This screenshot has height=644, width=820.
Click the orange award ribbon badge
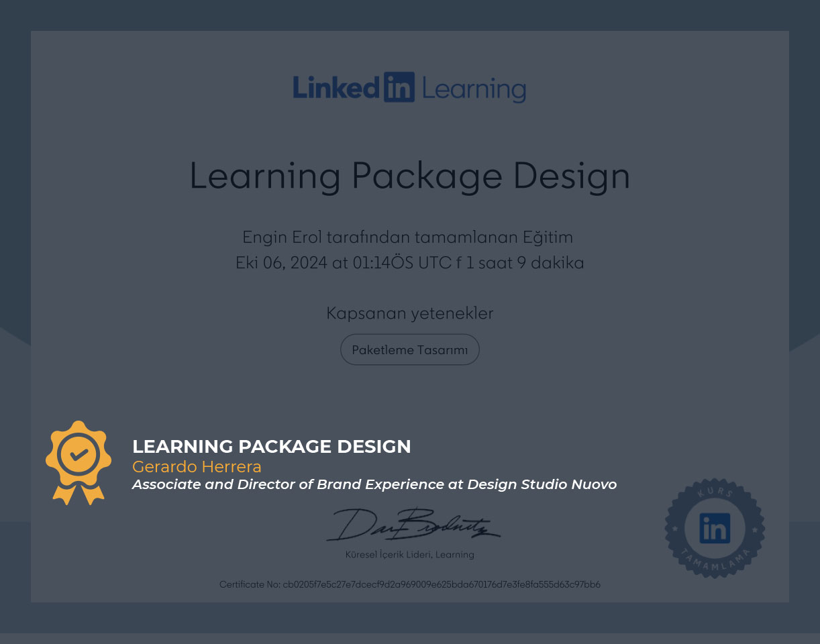point(79,461)
